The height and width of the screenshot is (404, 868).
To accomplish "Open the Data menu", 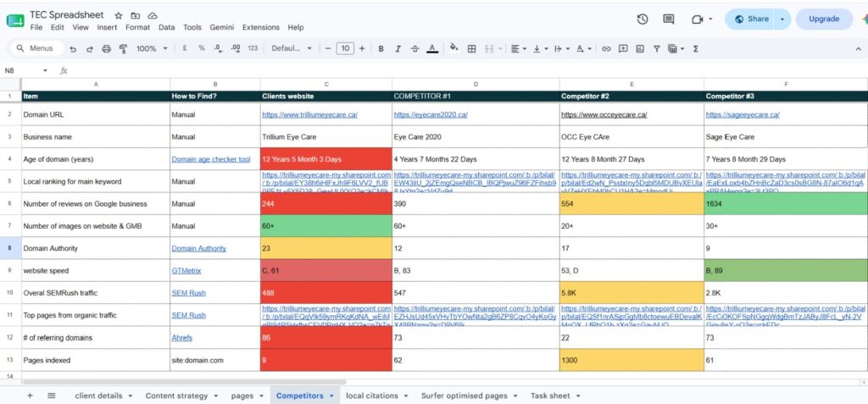I will coord(167,27).
